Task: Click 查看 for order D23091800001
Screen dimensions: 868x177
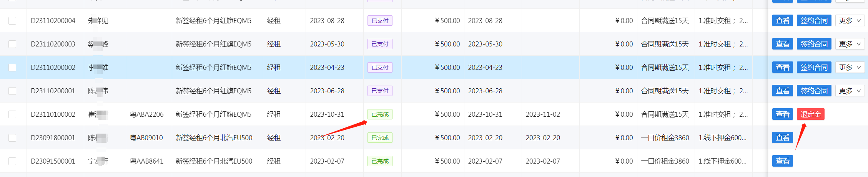Action: coord(782,138)
